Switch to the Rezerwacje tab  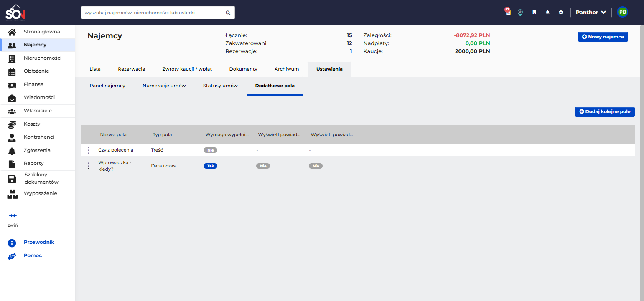tap(132, 69)
